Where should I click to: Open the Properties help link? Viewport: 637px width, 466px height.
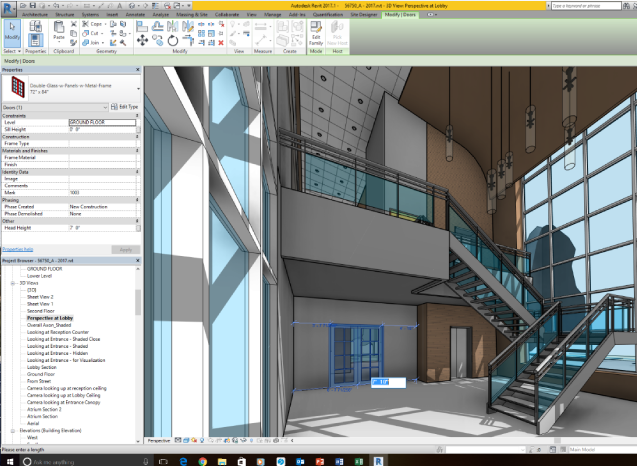tap(18, 249)
